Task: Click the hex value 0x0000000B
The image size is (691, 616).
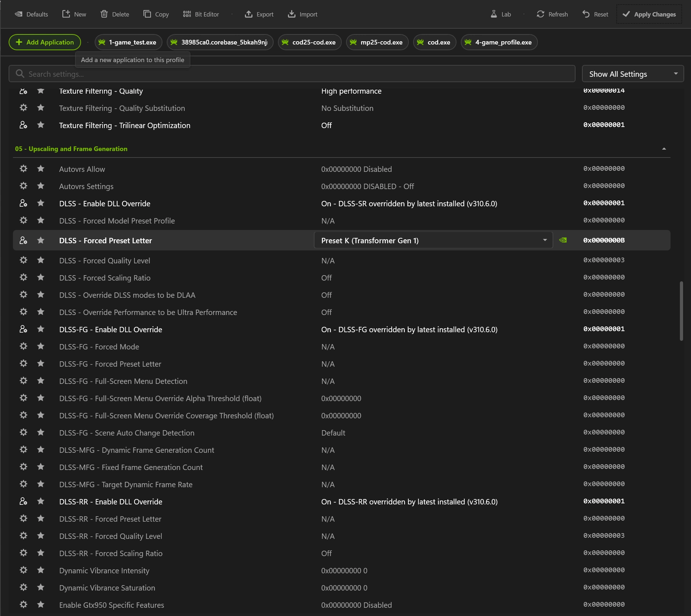Action: 604,240
